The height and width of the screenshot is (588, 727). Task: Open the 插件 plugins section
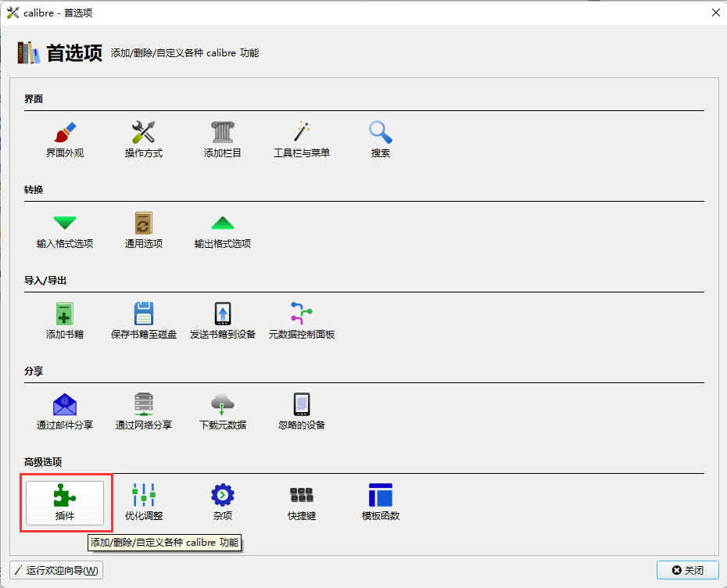click(65, 502)
